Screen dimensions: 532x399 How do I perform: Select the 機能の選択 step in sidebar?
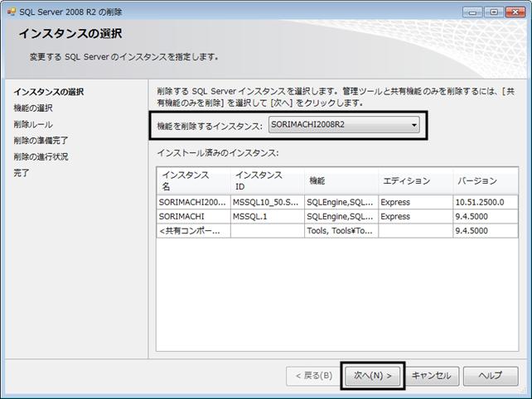pyautogui.click(x=33, y=108)
